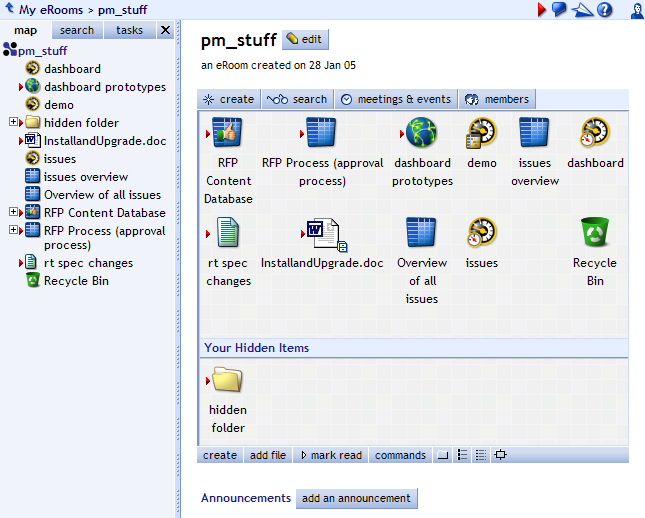The width and height of the screenshot is (645, 518).
Task: Open the chat speech bubble icon
Action: [559, 9]
